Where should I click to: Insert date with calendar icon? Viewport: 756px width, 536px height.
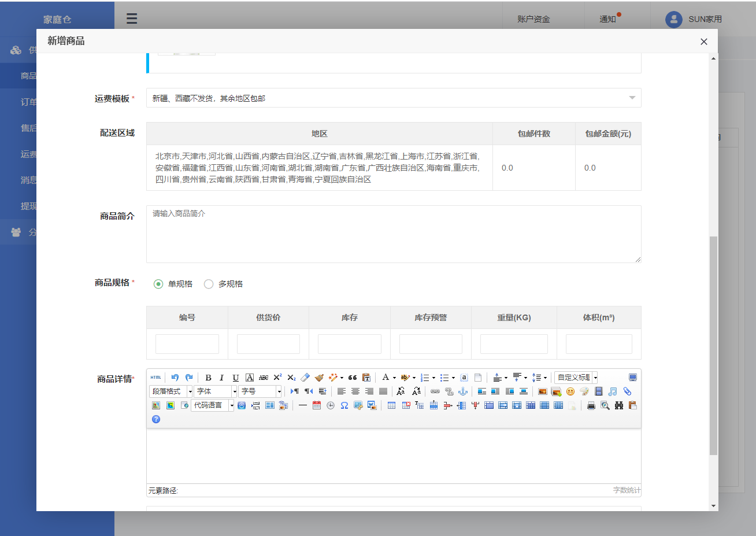pyautogui.click(x=317, y=405)
